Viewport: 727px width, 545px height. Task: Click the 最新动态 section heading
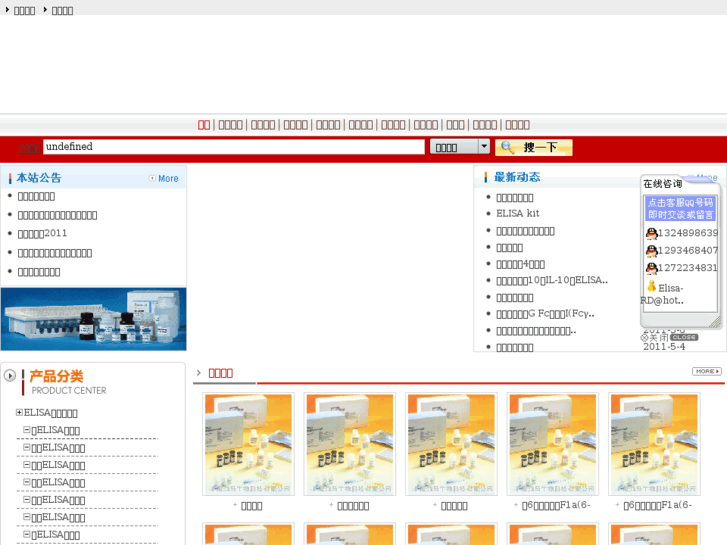tap(517, 177)
